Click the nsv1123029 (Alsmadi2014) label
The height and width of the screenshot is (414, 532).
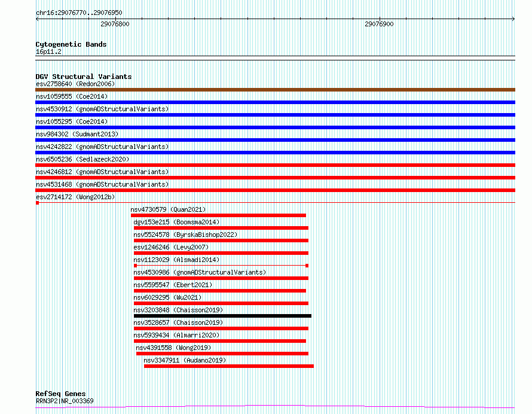click(176, 260)
